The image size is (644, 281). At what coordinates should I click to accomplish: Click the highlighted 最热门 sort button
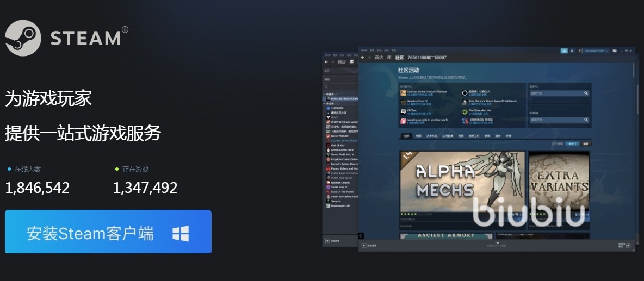pos(572,144)
